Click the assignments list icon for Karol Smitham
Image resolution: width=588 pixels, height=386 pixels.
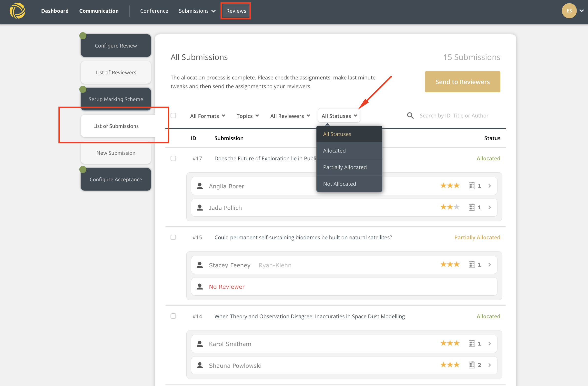(x=472, y=344)
